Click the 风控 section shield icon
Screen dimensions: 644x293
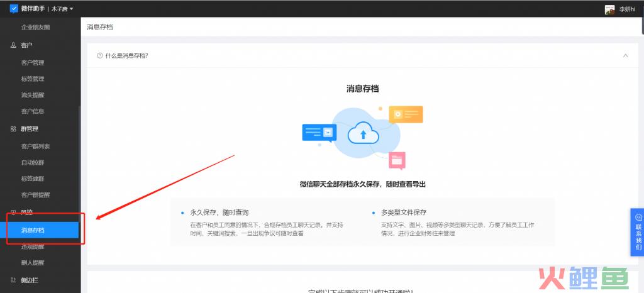13,213
